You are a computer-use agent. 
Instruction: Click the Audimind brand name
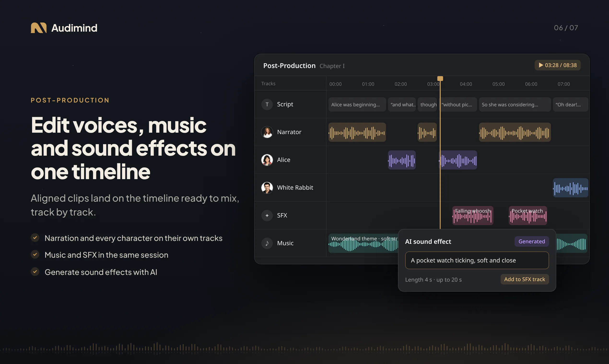(x=74, y=28)
